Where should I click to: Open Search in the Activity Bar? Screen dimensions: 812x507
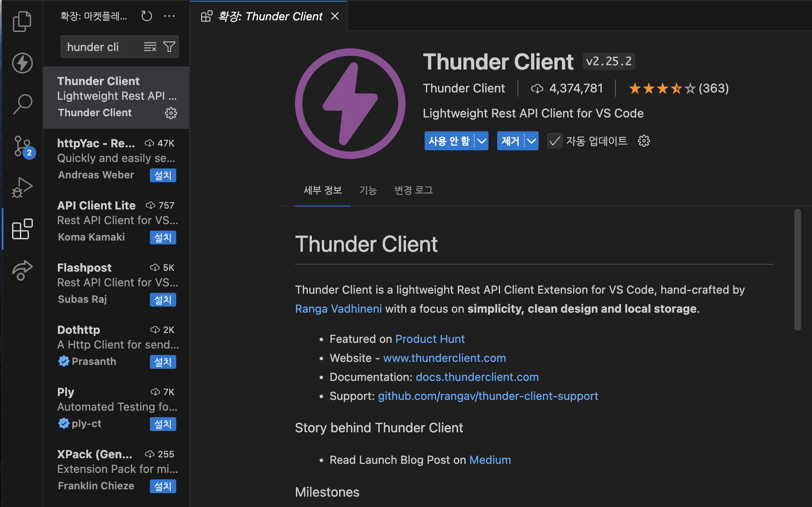coord(22,104)
